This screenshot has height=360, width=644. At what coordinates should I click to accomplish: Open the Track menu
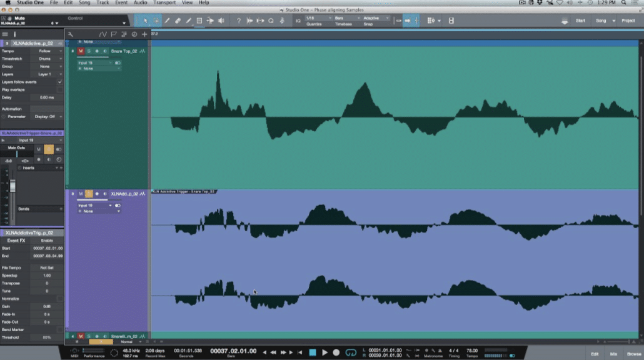pos(103,2)
